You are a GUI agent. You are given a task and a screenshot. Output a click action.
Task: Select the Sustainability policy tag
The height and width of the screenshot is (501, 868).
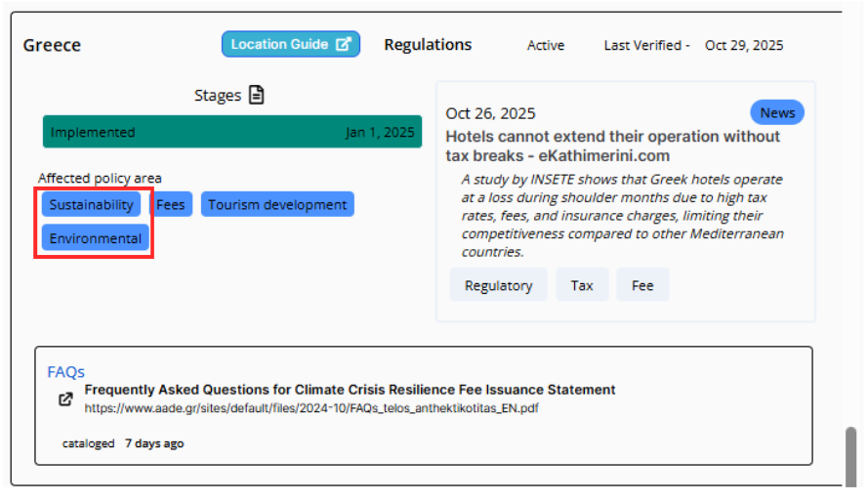91,204
